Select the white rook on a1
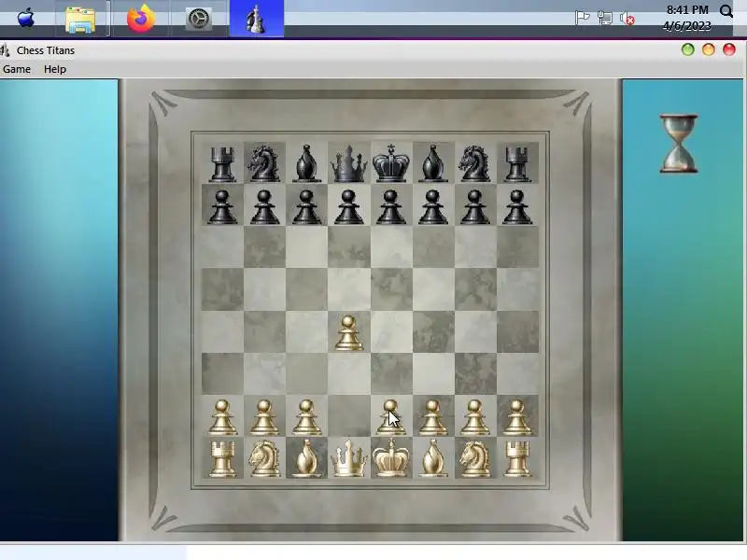Viewport: 747px width, 560px height. [222, 458]
